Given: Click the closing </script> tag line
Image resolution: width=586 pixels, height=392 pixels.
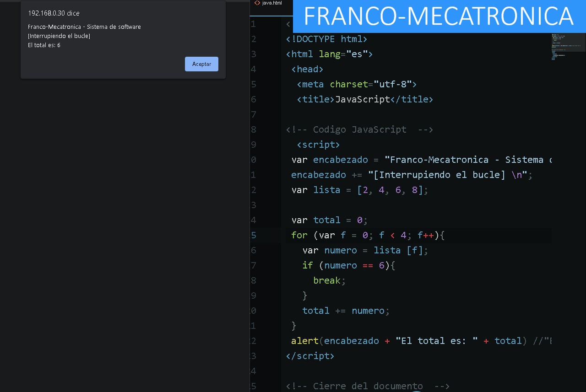Looking at the screenshot, I should click(310, 356).
